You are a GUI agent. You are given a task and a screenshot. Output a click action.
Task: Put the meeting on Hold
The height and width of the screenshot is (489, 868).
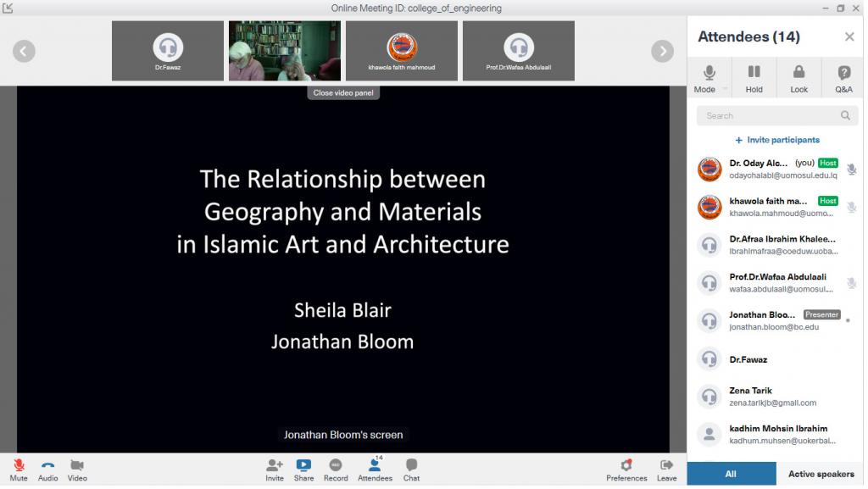click(754, 78)
